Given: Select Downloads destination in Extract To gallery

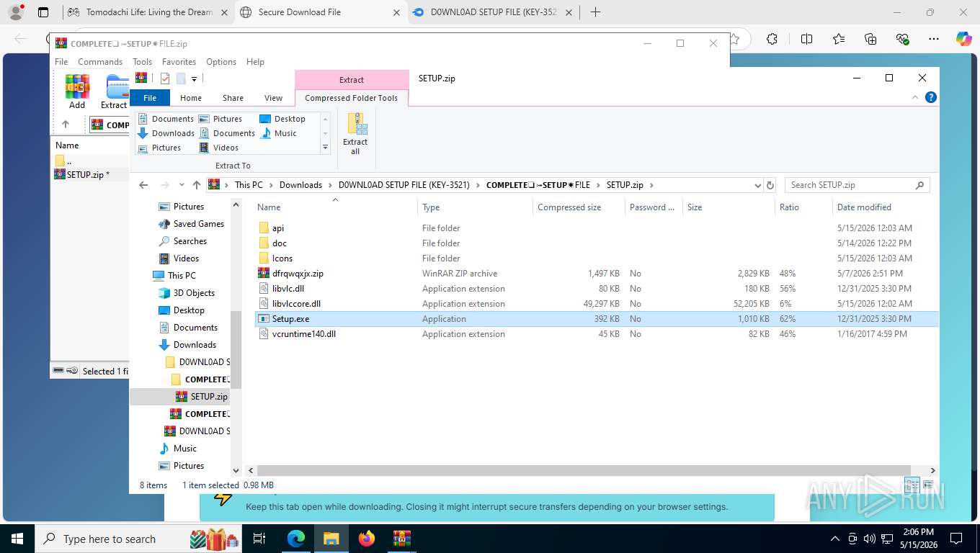Looking at the screenshot, I should 166,133.
